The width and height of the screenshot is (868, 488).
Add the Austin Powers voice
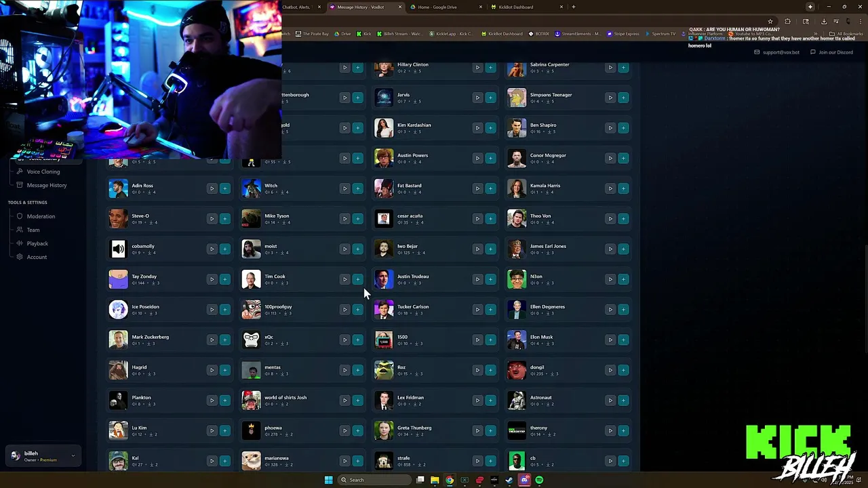490,158
